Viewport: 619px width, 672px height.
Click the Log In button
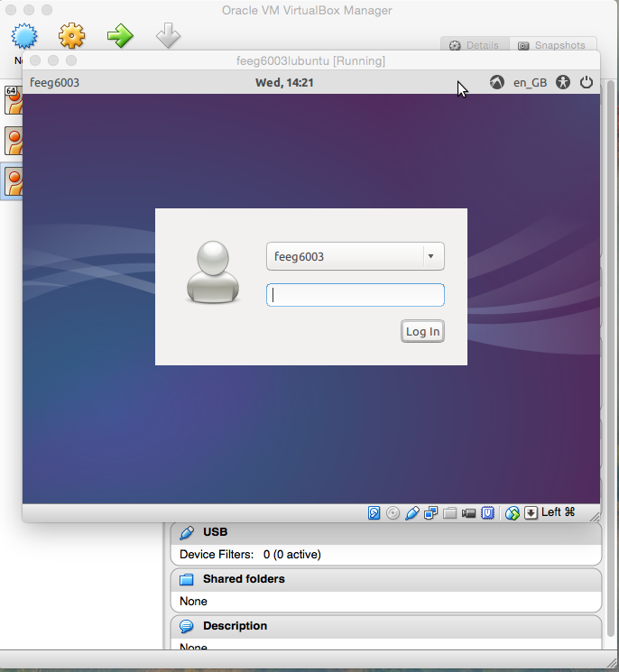click(422, 331)
